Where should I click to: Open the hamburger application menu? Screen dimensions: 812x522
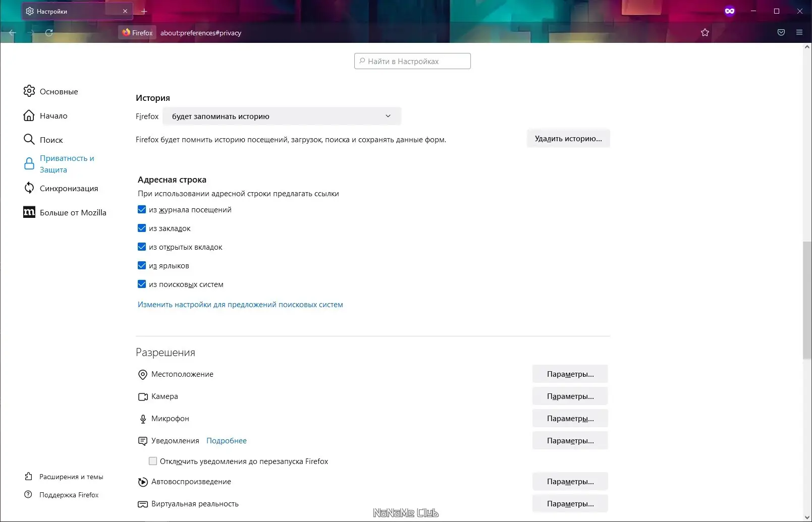(x=799, y=33)
